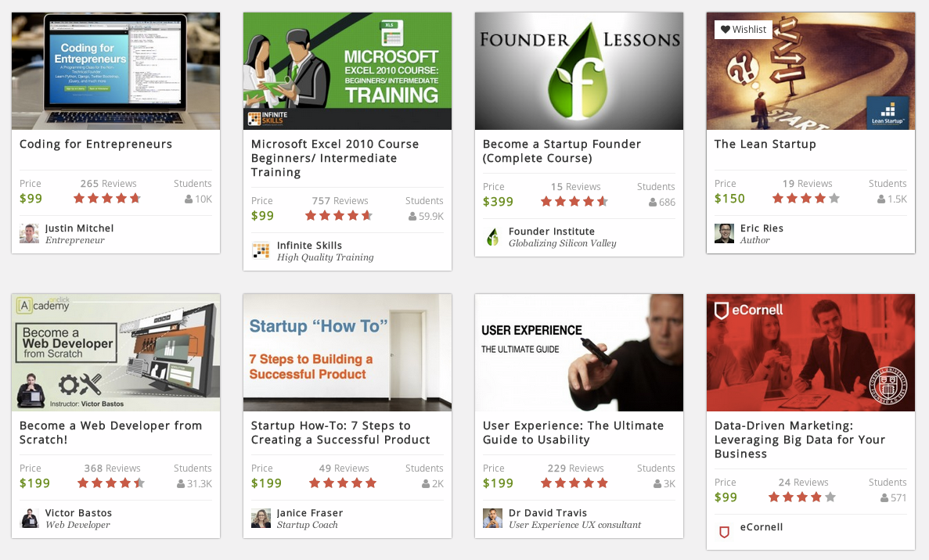Click the eCornell shield logo beside instructor name
929x560 pixels.
pyautogui.click(x=724, y=532)
